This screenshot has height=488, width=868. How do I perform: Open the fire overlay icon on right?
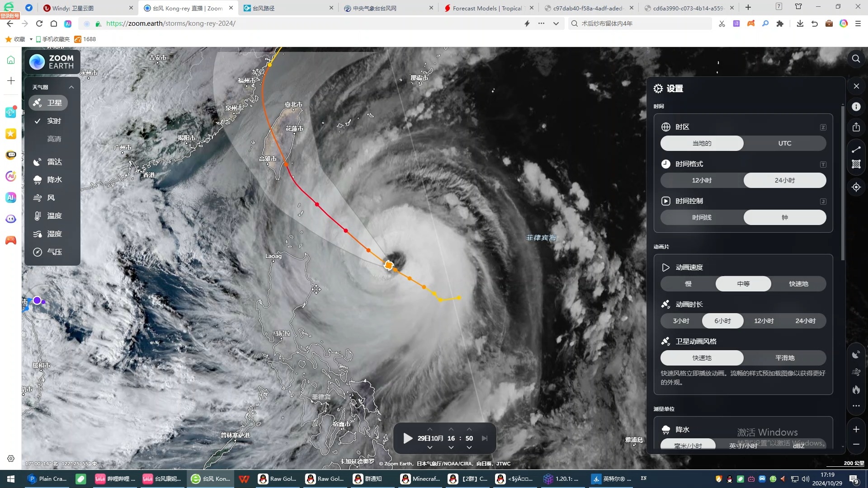point(856,389)
